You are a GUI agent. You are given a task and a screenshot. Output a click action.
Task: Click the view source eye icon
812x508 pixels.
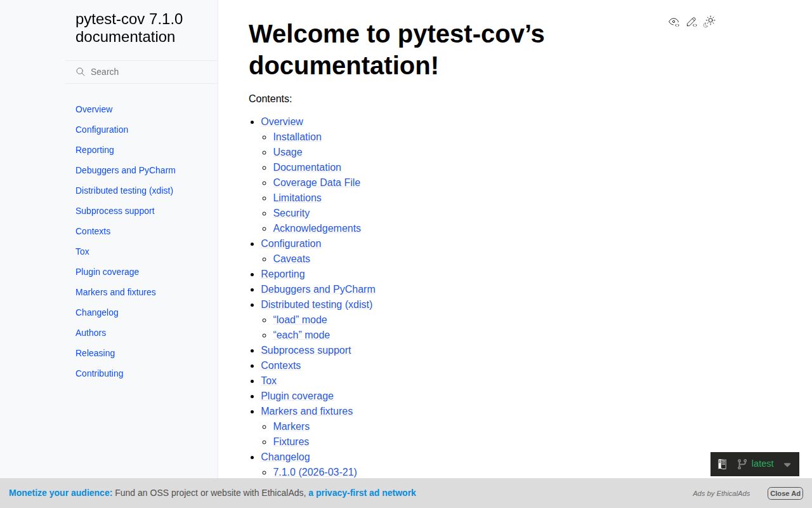(674, 22)
